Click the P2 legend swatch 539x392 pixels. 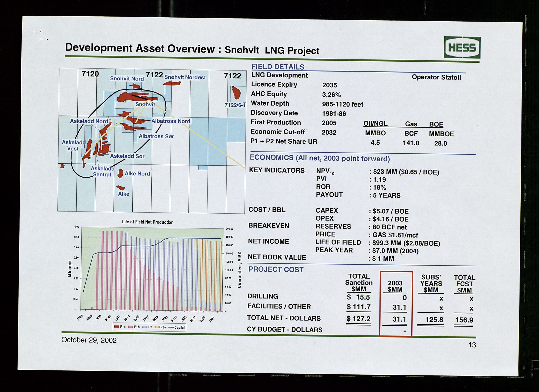(144, 327)
